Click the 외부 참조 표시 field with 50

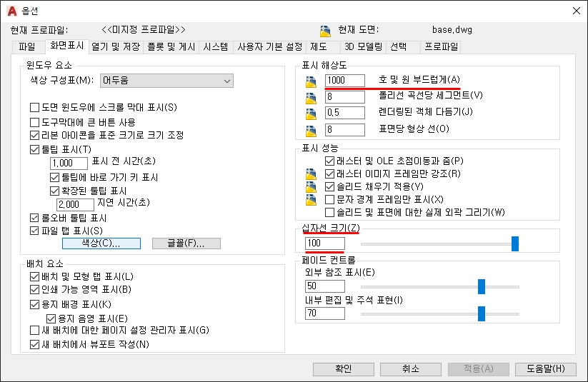coord(325,286)
